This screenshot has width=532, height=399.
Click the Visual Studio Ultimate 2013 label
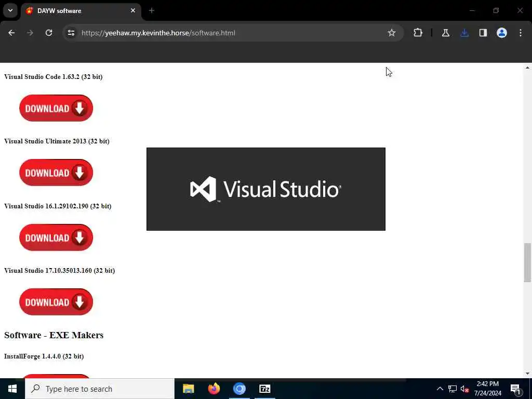coord(57,141)
